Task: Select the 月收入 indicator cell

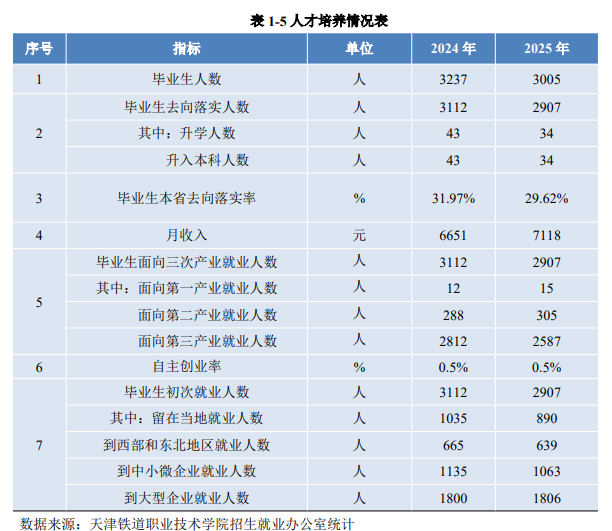Action: (187, 235)
